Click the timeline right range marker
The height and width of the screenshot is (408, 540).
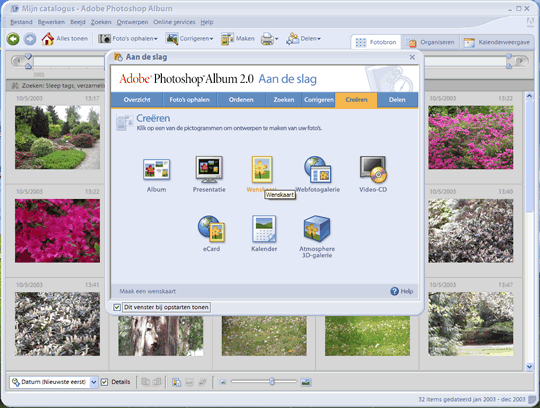pyautogui.click(x=509, y=61)
